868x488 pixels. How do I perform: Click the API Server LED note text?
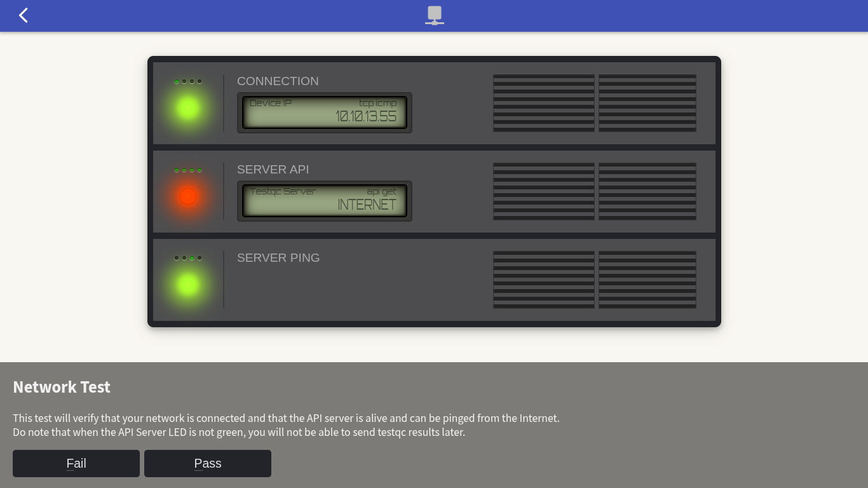click(x=239, y=432)
